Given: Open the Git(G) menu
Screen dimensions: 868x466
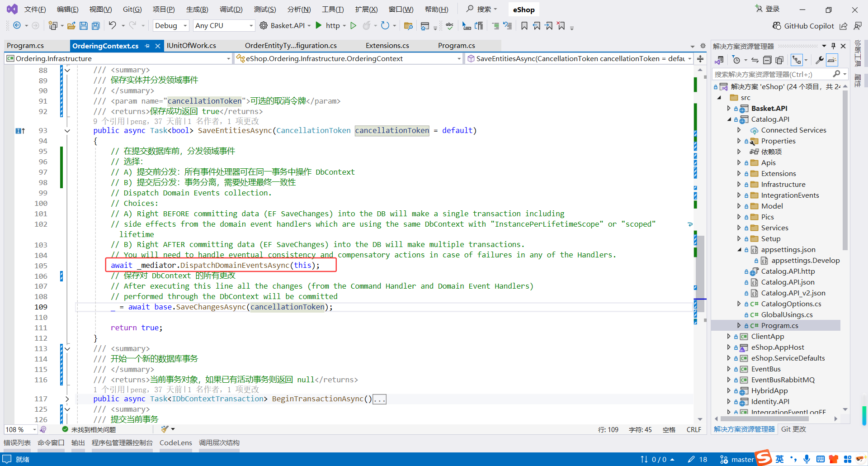Looking at the screenshot, I should coord(132,9).
